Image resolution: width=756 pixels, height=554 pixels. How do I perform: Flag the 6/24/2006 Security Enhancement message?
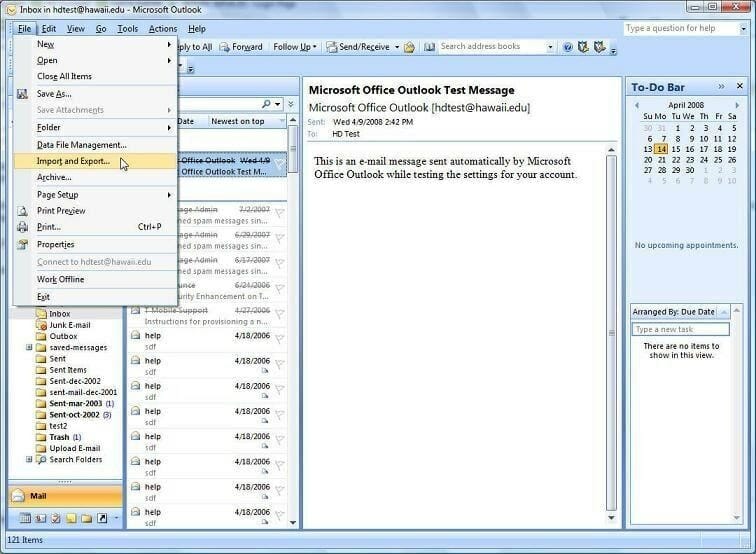[x=280, y=287]
